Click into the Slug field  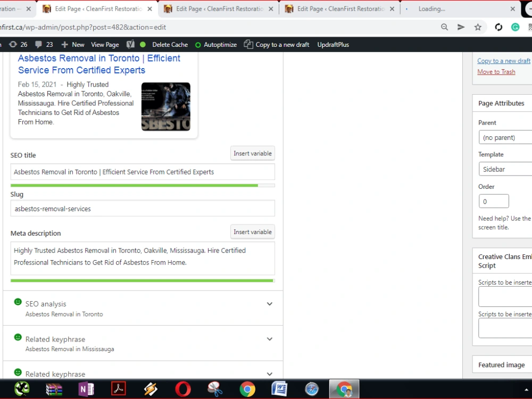(x=143, y=209)
